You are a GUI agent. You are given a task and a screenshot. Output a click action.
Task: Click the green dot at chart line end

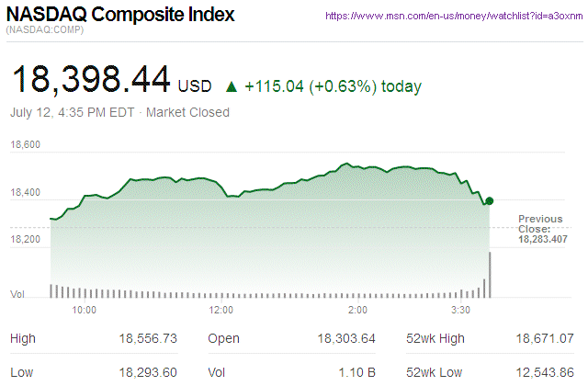[489, 200]
